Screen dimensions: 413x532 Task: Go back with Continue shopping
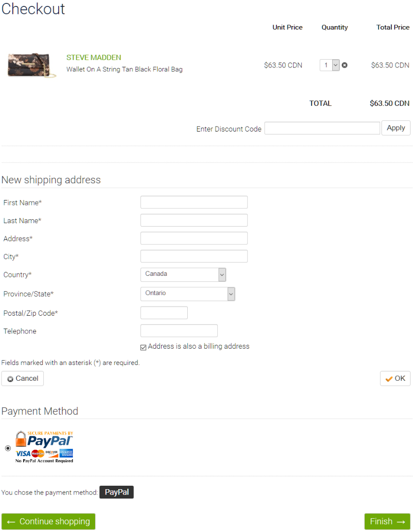[48, 522]
